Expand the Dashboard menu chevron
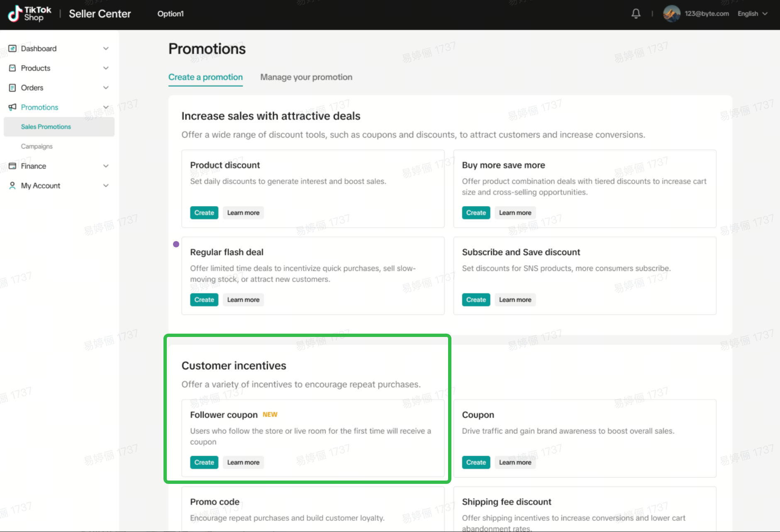This screenshot has width=780, height=532. click(106, 49)
